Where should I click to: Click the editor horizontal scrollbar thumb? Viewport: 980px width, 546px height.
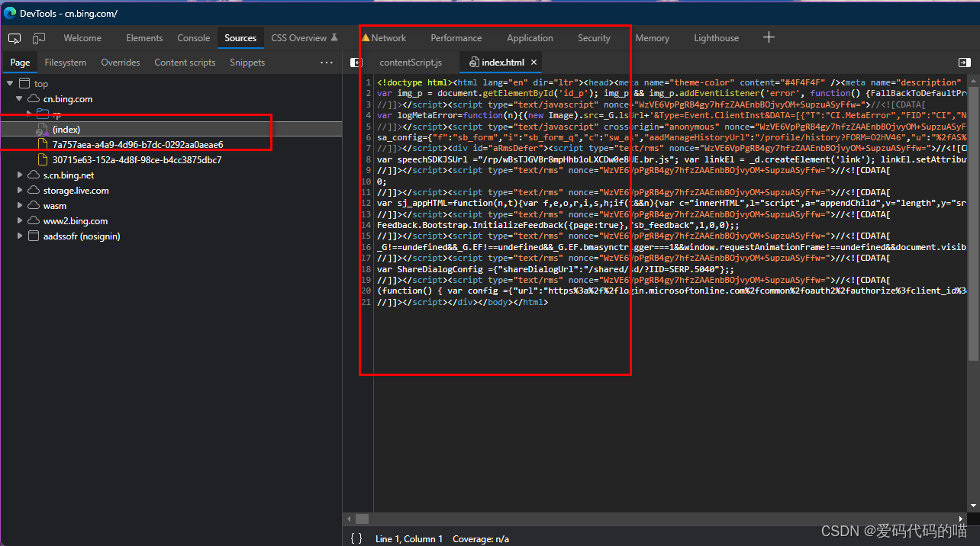click(363, 519)
